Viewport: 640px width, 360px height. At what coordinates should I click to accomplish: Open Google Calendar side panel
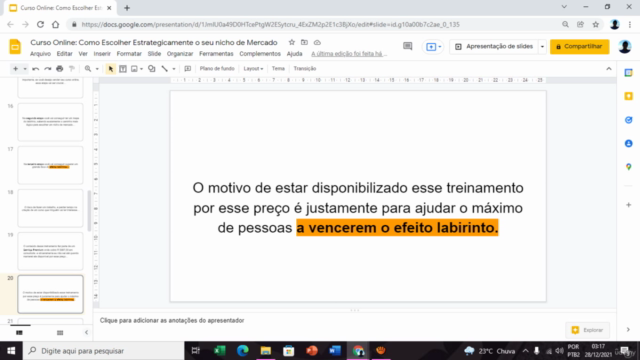point(629,73)
